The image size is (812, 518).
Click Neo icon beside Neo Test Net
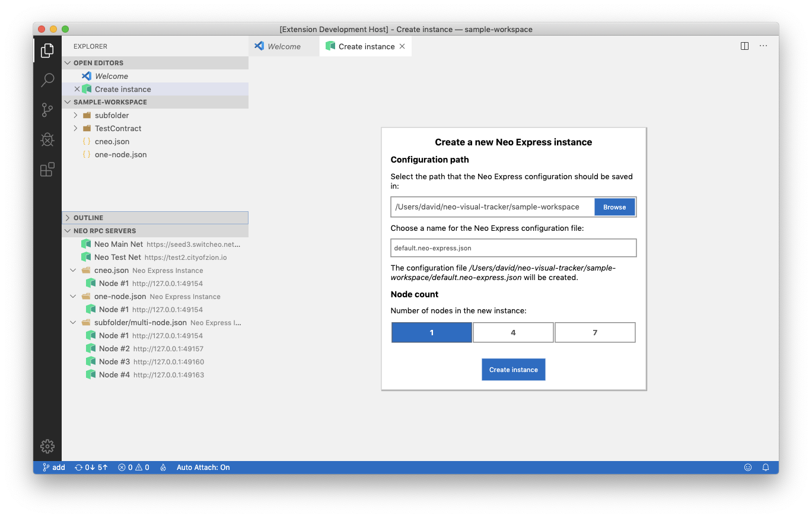pyautogui.click(x=86, y=257)
